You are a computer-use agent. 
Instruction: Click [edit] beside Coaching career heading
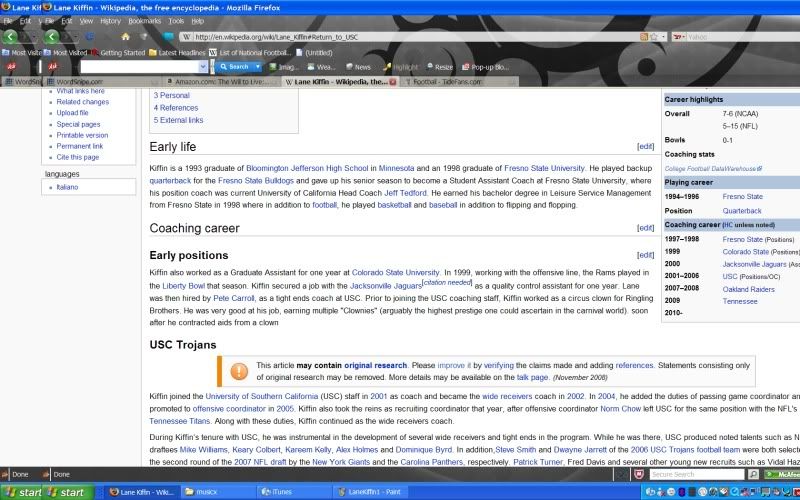tap(645, 228)
